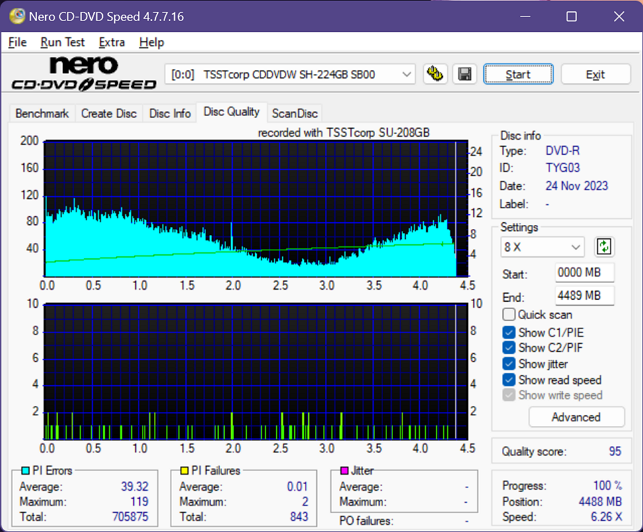
Task: Click PI Errors average 39.32
Action: pyautogui.click(x=135, y=486)
